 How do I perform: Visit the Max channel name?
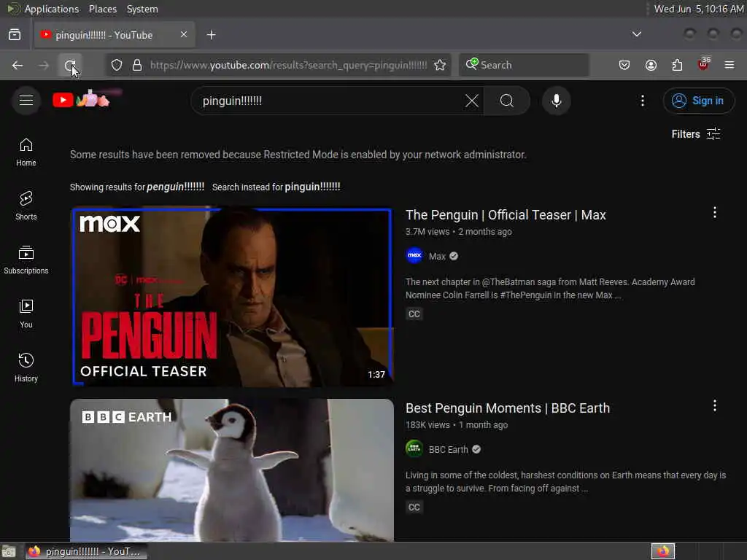(437, 256)
